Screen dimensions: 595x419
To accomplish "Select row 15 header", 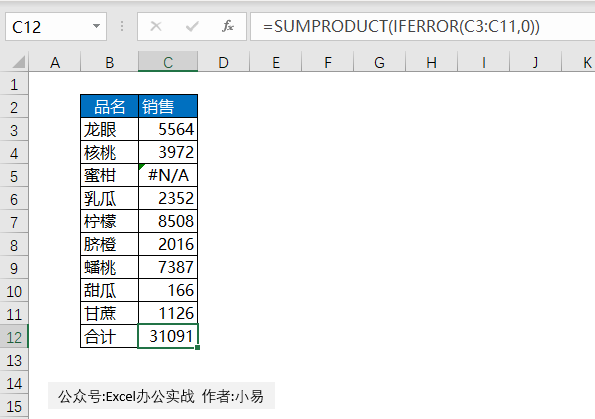I will [14, 406].
